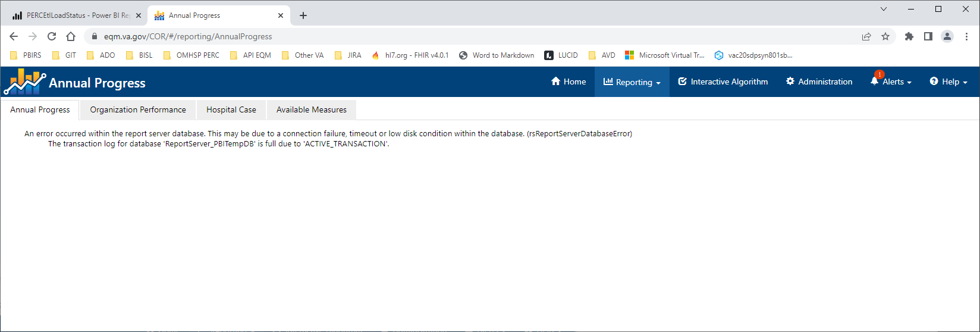Viewport: 980px width, 332px height.
Task: Toggle the browser side panel
Action: pos(928,36)
